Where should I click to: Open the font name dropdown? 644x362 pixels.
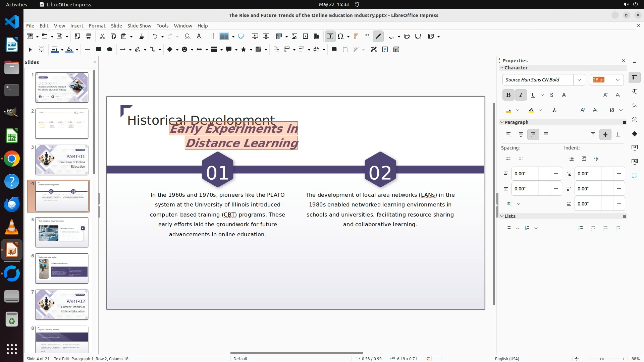(x=579, y=80)
